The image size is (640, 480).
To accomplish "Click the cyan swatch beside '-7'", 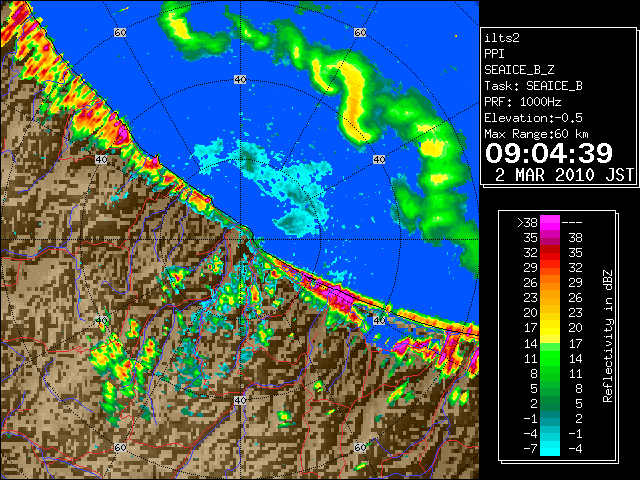I will tap(550, 449).
